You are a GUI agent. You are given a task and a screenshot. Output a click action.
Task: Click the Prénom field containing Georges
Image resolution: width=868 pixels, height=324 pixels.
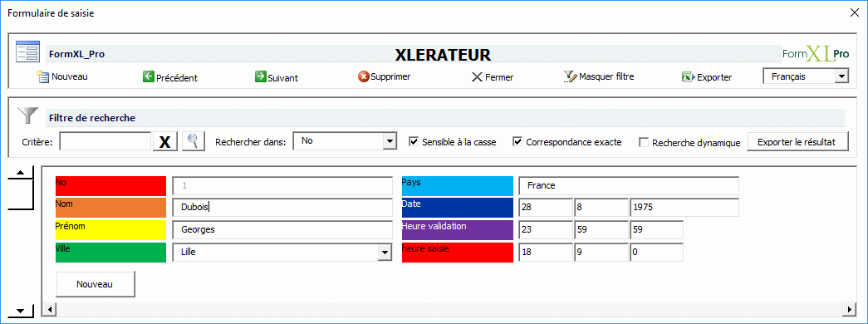282,229
